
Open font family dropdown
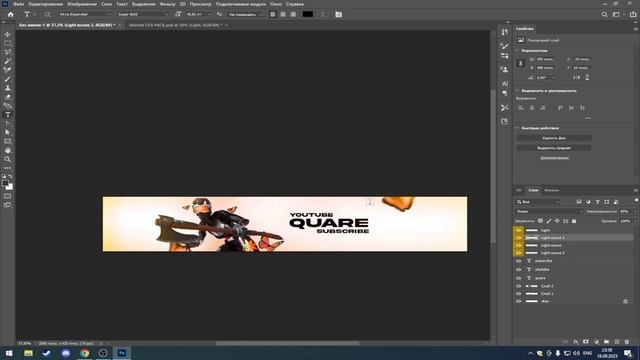click(85, 14)
